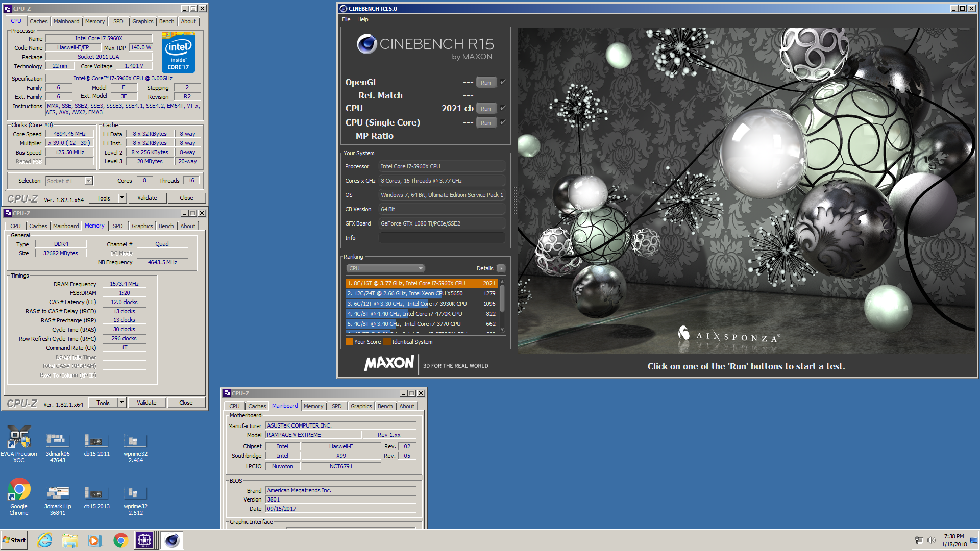Open cb15 2011 desktop file
The image size is (980, 551).
96,444
